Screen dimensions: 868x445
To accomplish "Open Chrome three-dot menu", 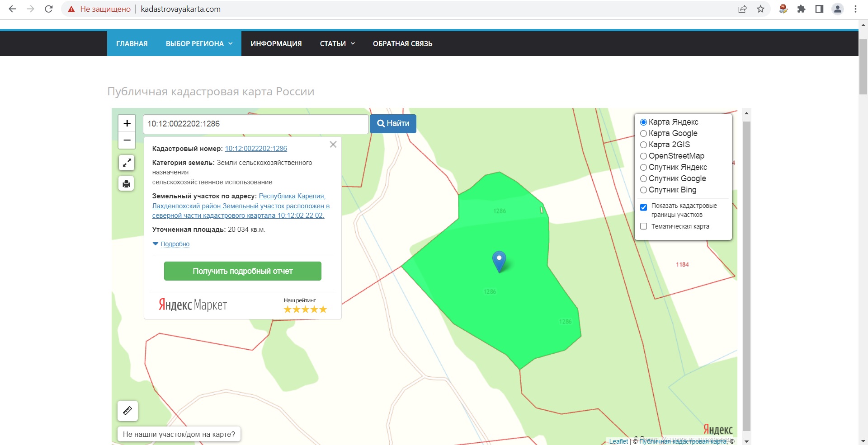I will 855,9.
